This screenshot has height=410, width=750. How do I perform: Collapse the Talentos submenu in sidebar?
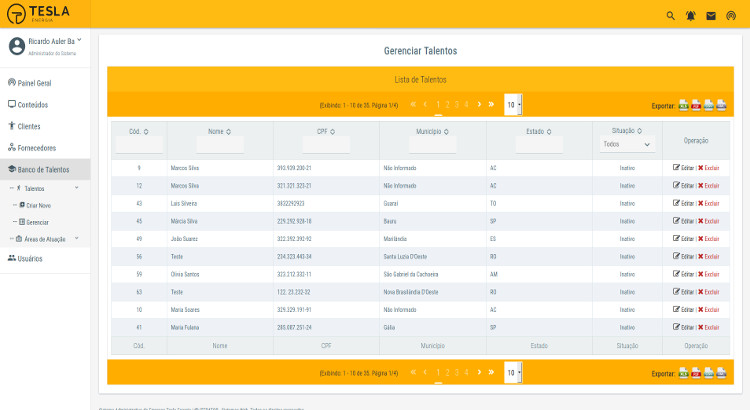click(x=77, y=188)
